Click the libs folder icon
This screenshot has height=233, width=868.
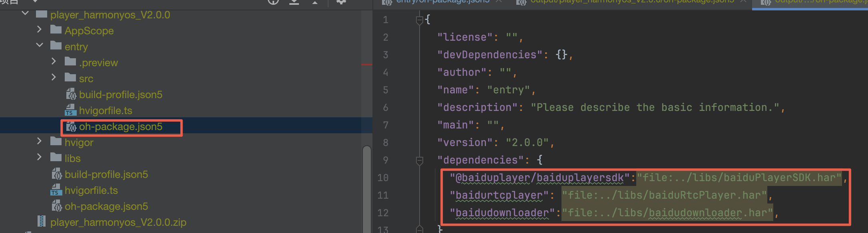click(x=56, y=158)
